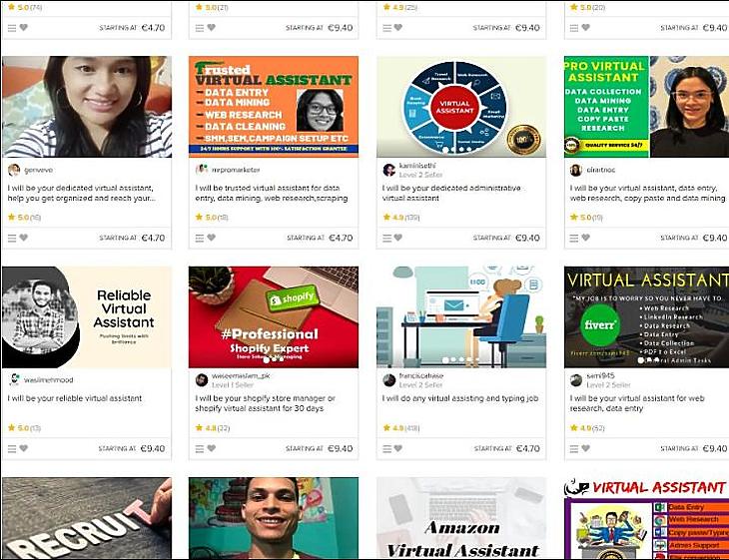Open genveve seller profile avatar
The height and width of the screenshot is (560, 729).
point(14,170)
